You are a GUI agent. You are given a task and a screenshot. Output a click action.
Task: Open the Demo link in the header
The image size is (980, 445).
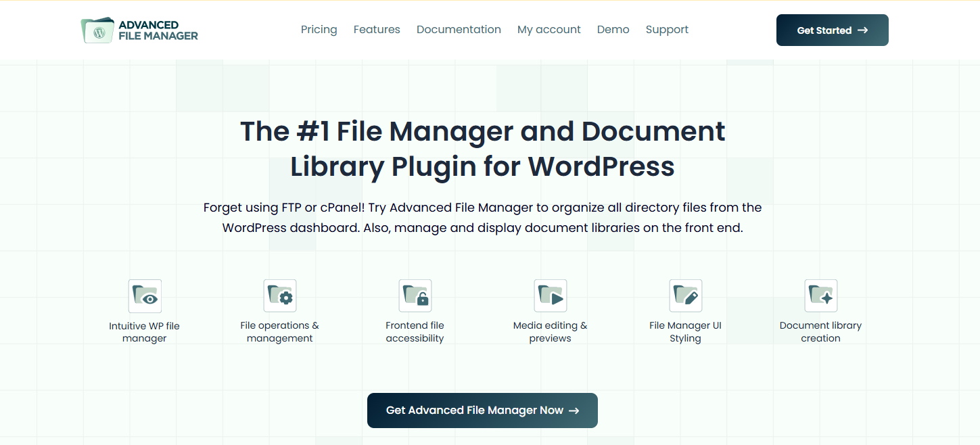tap(613, 30)
